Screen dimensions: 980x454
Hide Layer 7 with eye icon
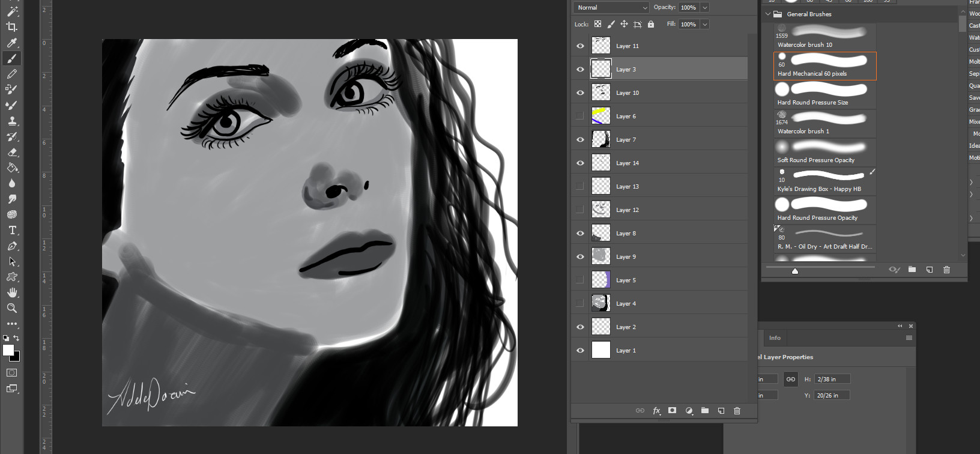580,139
